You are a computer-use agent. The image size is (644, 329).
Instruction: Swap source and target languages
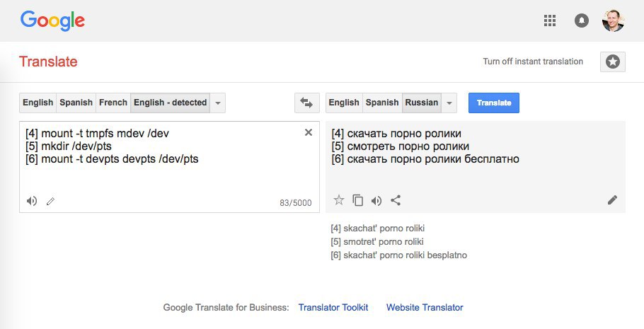[307, 103]
